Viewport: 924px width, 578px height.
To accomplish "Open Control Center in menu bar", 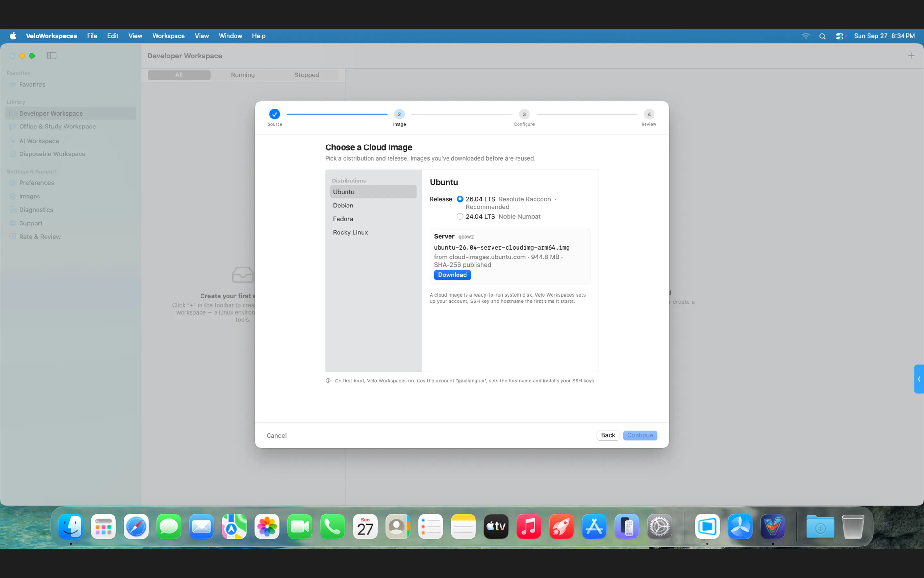I will pos(839,36).
